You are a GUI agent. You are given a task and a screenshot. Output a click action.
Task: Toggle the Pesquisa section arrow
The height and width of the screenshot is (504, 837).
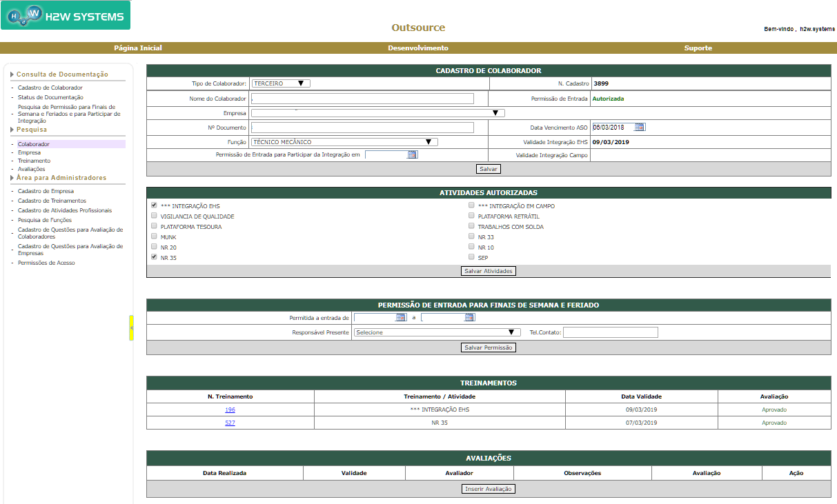[12, 130]
